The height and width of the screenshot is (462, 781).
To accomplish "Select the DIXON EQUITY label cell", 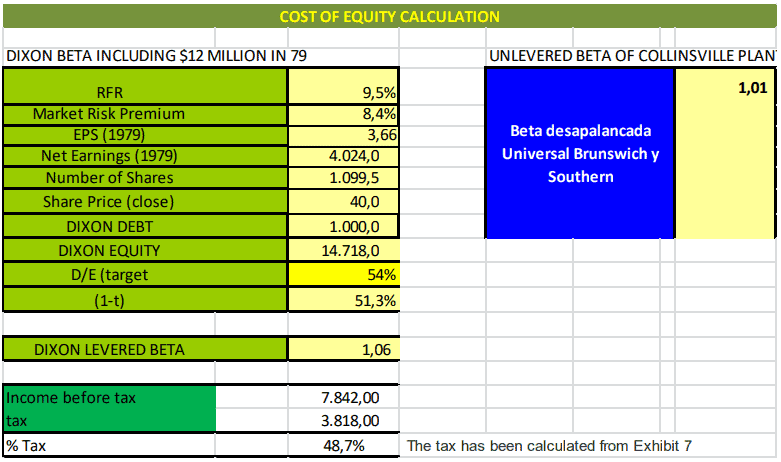I will [145, 250].
